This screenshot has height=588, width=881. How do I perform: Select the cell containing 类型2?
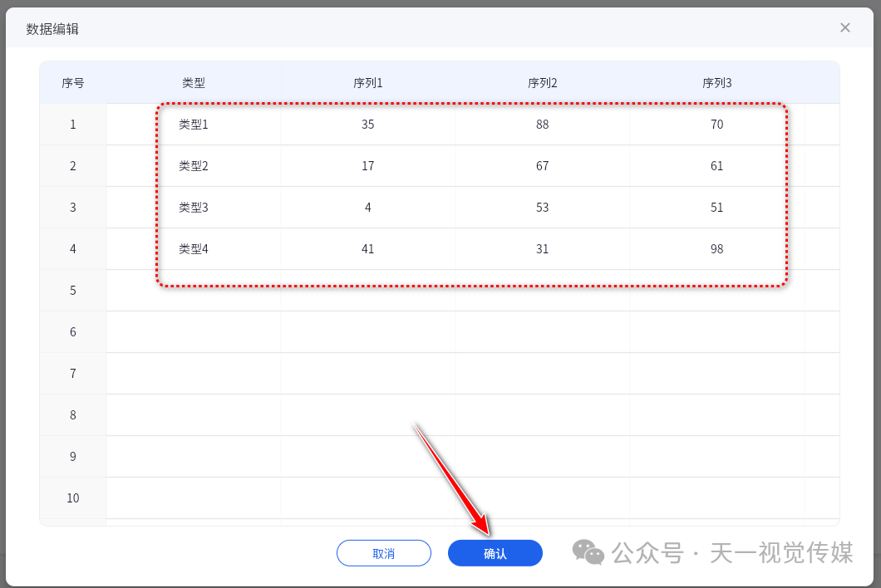193,165
